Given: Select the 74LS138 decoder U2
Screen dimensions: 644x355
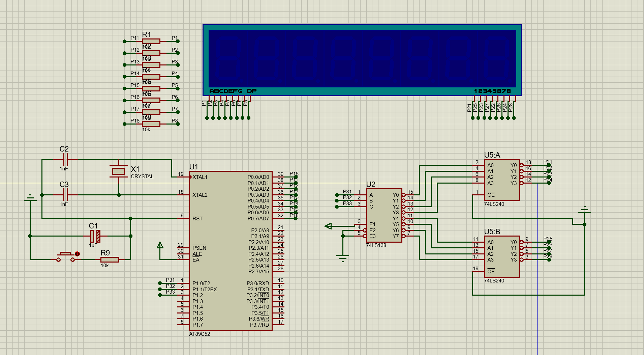Looking at the screenshot, I should click(384, 215).
